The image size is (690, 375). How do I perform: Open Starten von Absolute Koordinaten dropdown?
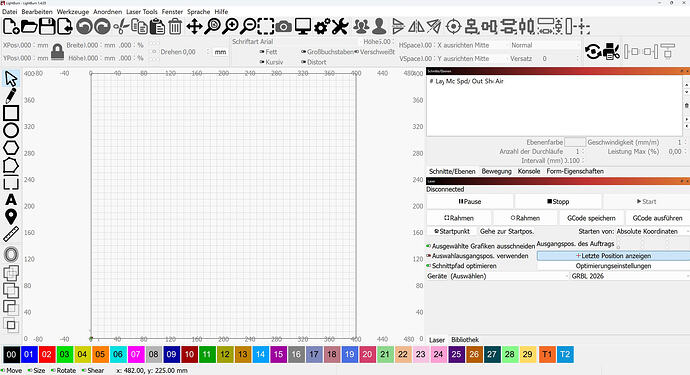coord(652,232)
